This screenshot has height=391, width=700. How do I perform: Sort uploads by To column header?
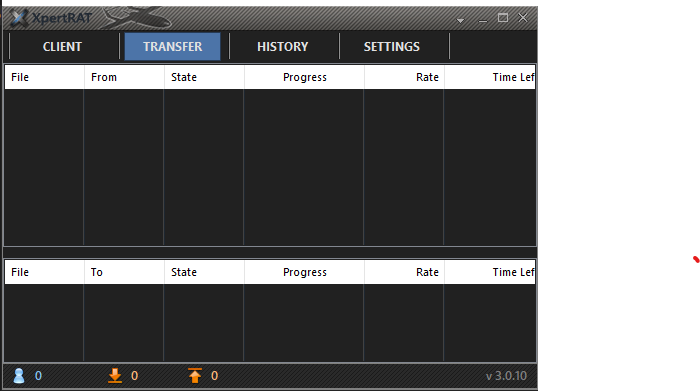coord(124,272)
